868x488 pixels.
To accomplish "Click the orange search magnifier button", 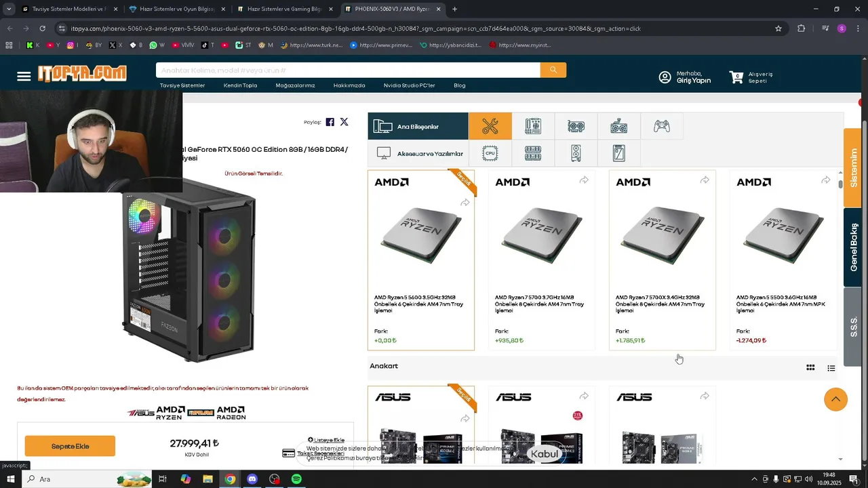I will [x=553, y=70].
